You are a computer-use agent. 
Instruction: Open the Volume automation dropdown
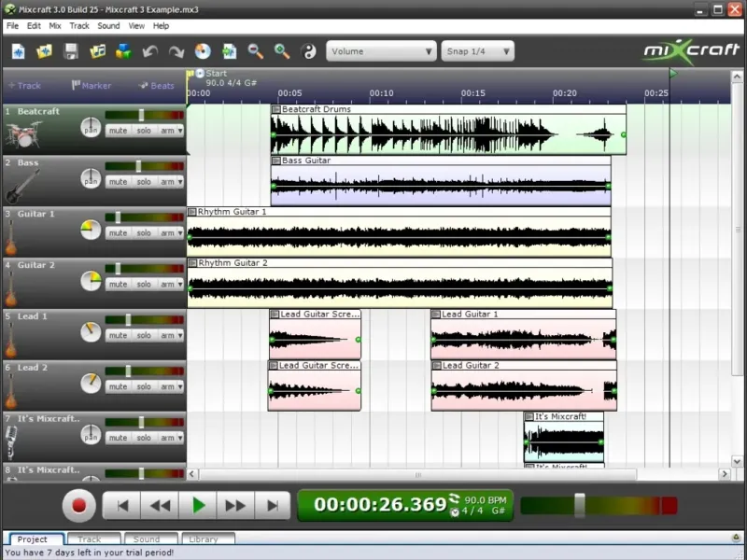click(381, 51)
